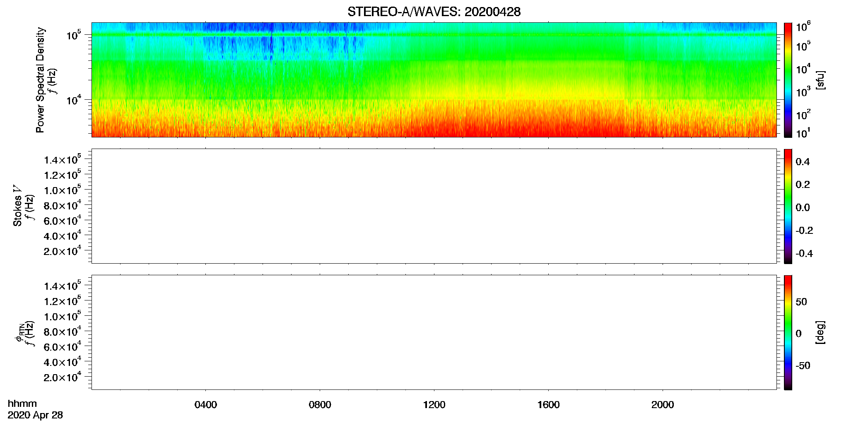Click the 2000 time axis label
The height and width of the screenshot is (447, 868).
pos(663,405)
